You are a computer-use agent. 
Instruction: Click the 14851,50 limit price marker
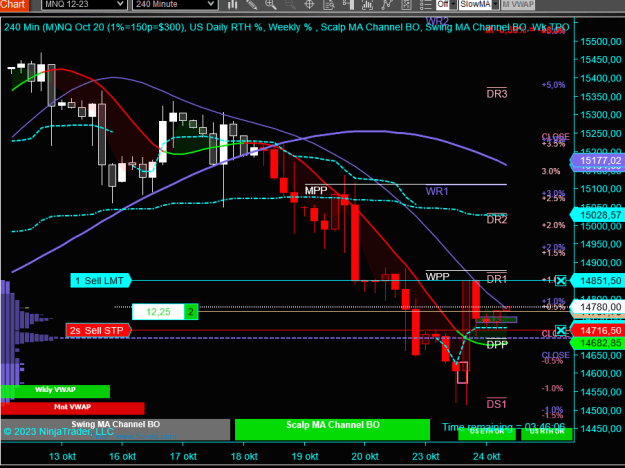597,281
